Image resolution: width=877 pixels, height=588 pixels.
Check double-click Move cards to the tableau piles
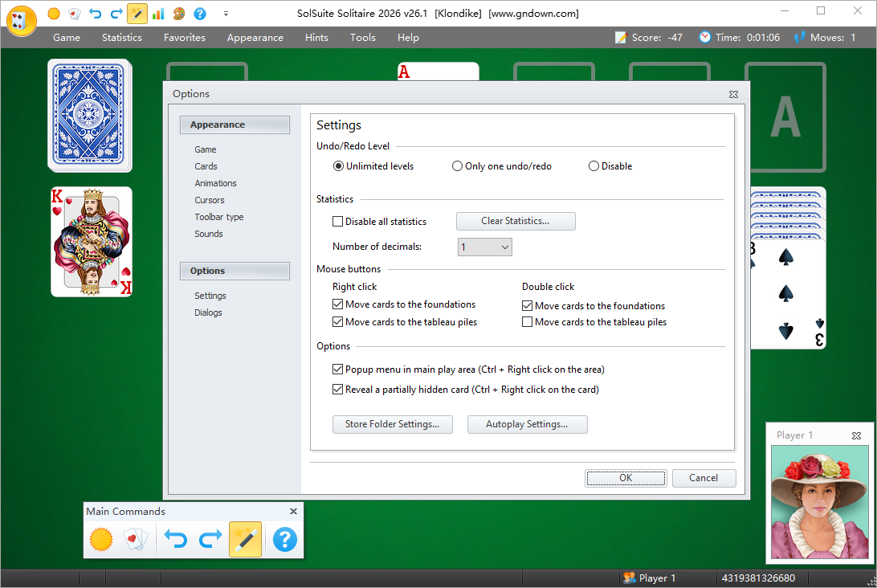click(x=528, y=322)
